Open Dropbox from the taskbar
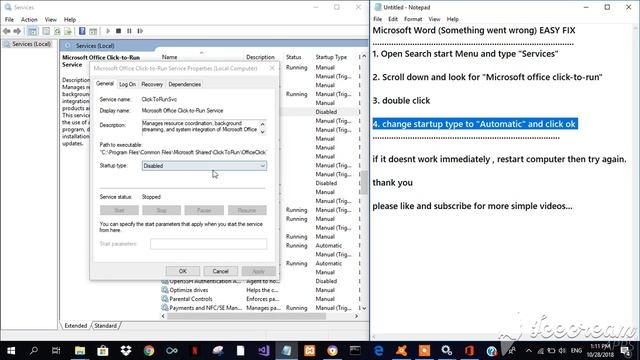640x360 pixels. [x=126, y=351]
